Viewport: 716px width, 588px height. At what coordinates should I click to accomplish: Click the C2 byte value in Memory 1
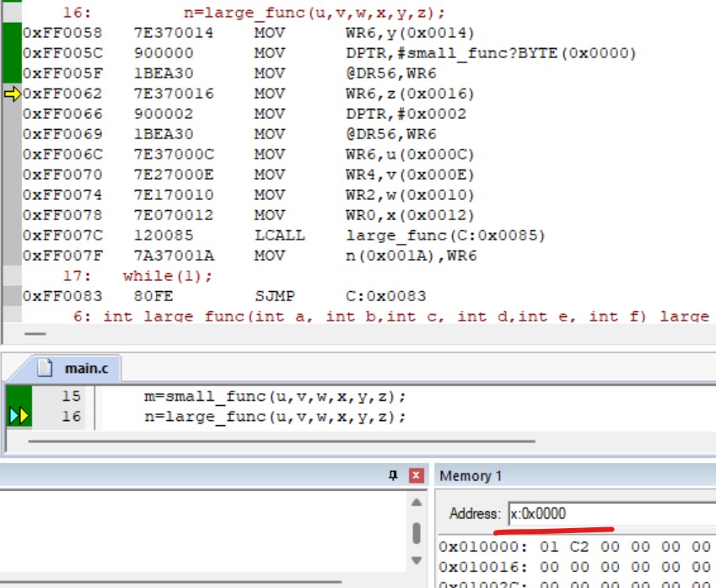click(579, 547)
